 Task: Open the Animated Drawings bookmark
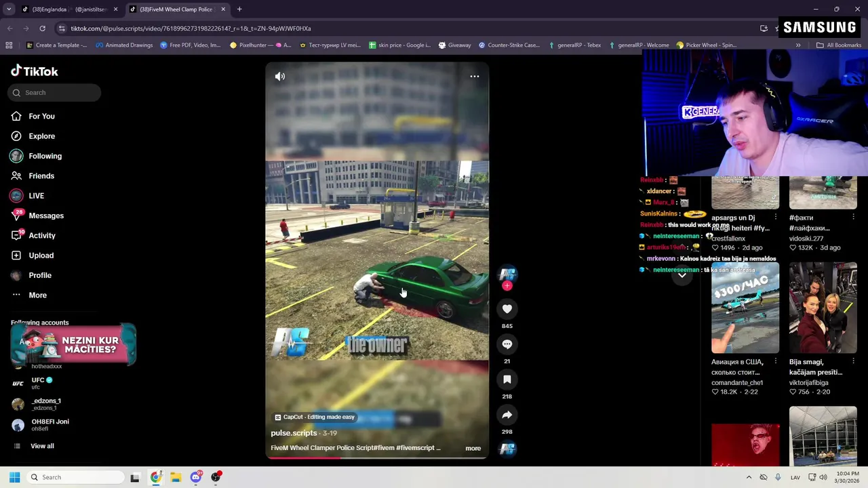124,45
